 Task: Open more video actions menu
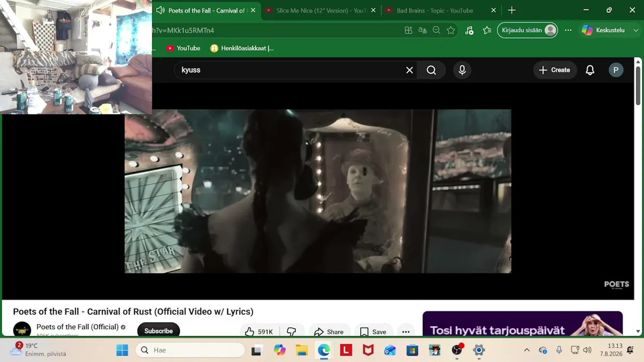[x=406, y=331]
